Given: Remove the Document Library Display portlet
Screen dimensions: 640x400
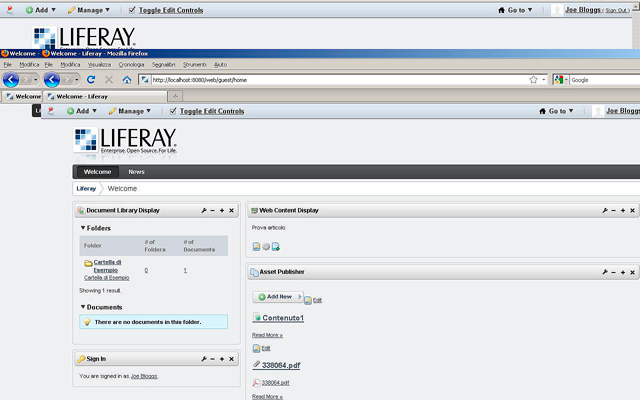Looking at the screenshot, I should (x=231, y=211).
